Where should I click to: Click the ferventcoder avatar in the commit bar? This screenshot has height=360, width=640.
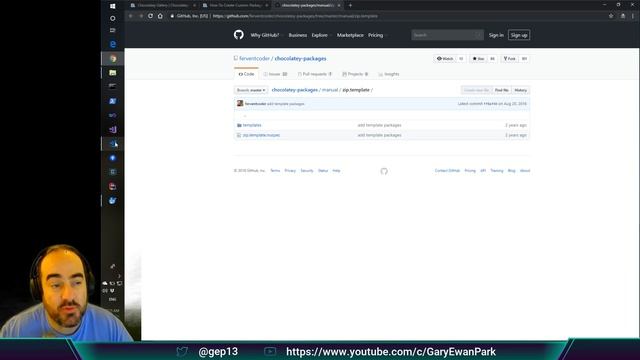(240, 103)
